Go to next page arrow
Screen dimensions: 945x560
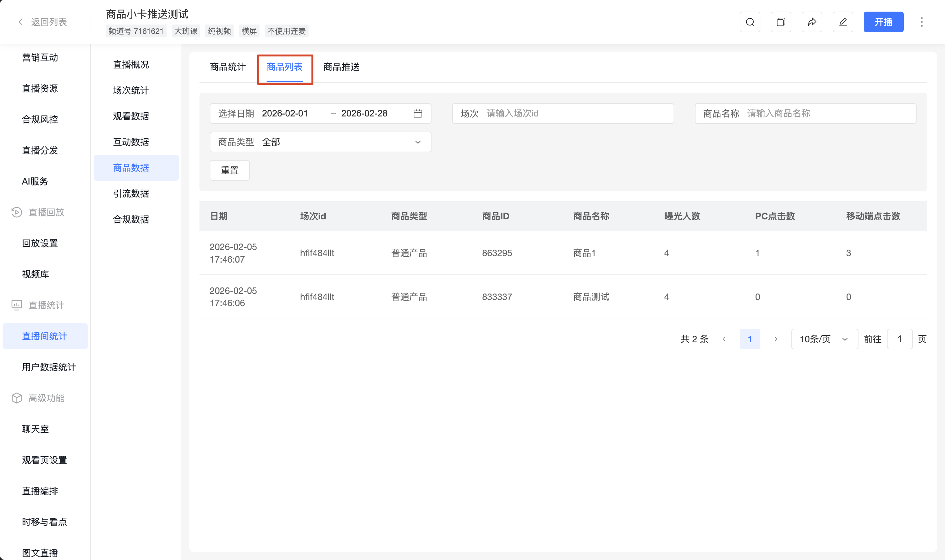click(x=776, y=339)
